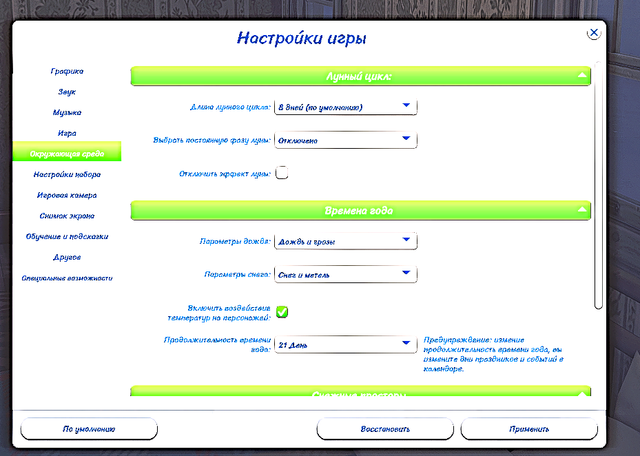Click the calendar warning text about season duration
Image resolution: width=640 pixels, height=456 pixels.
pos(493,354)
